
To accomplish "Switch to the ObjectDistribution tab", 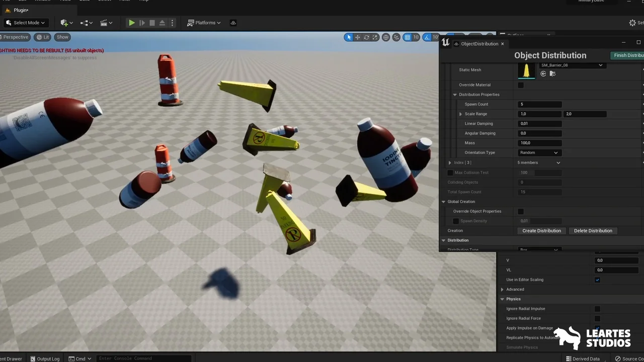I will (479, 44).
